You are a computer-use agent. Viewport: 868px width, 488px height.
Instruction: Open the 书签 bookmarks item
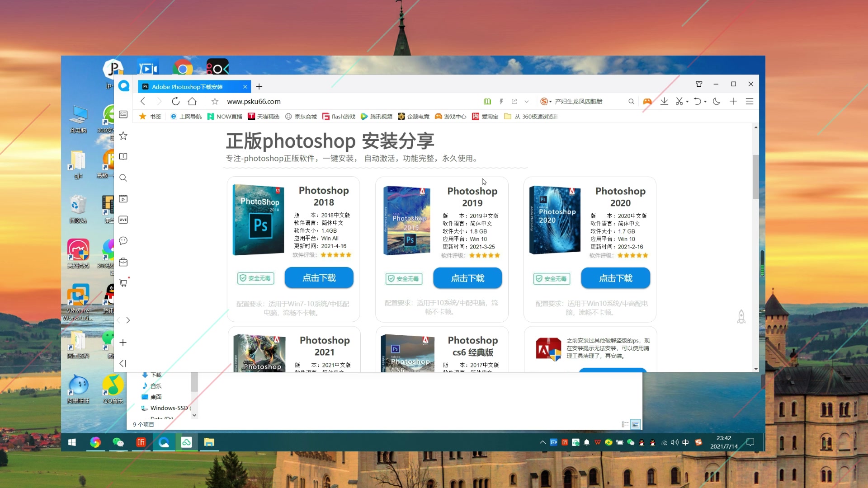[x=151, y=117]
